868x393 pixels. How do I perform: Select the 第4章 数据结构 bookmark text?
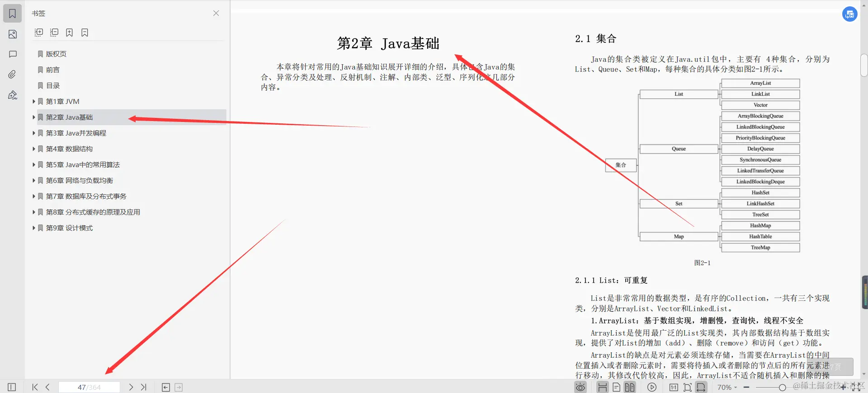[x=69, y=149]
